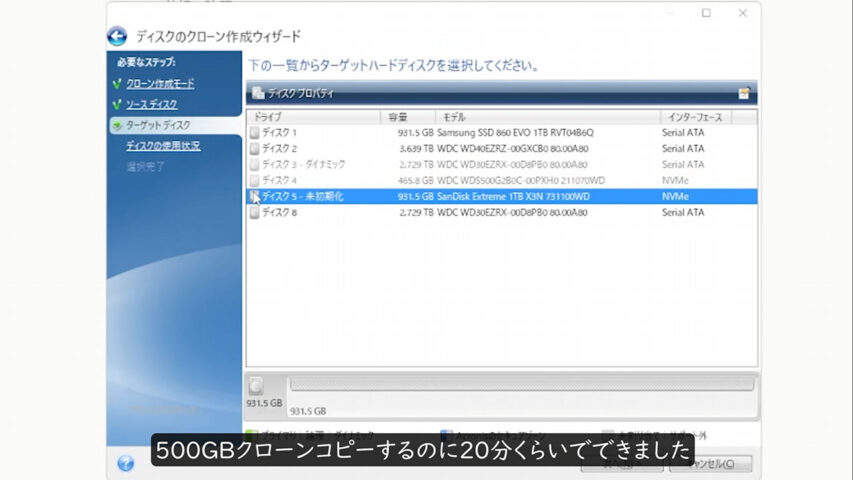The height and width of the screenshot is (480, 853).
Task: Click the Disk 2 drive icon
Action: 254,148
